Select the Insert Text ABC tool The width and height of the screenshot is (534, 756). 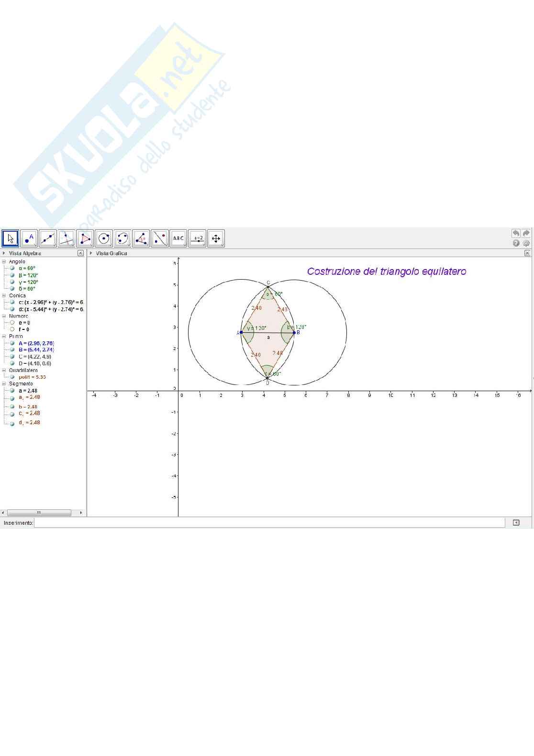pyautogui.click(x=178, y=238)
